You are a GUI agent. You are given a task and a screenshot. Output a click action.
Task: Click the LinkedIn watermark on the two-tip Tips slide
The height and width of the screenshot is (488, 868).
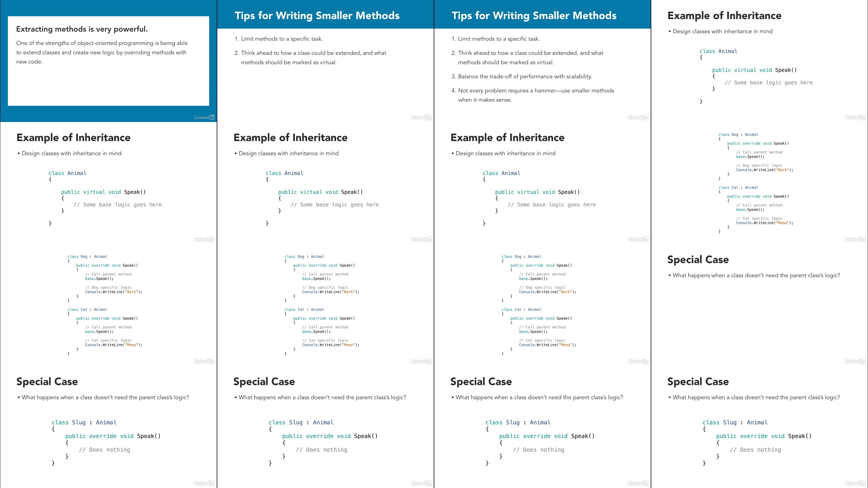(x=421, y=117)
